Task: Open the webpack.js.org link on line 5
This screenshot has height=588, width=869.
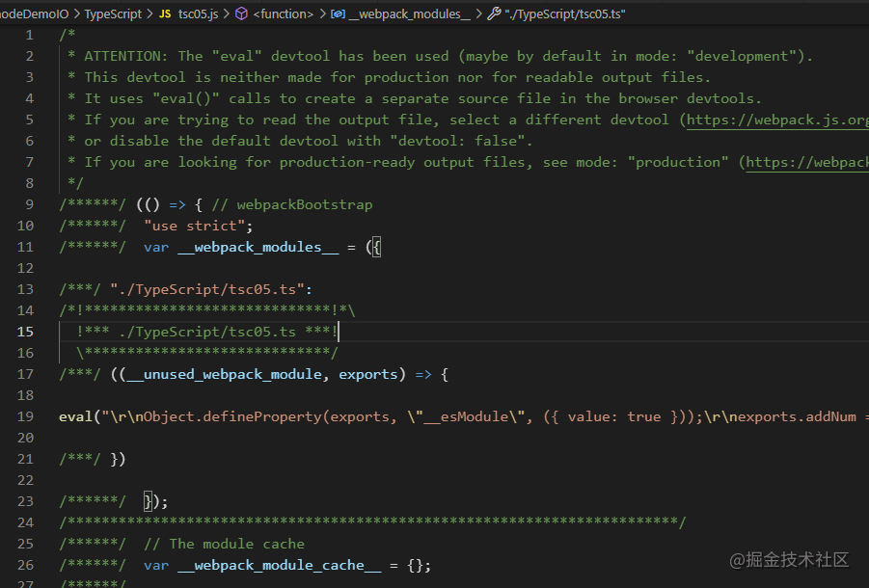Action: click(x=777, y=120)
